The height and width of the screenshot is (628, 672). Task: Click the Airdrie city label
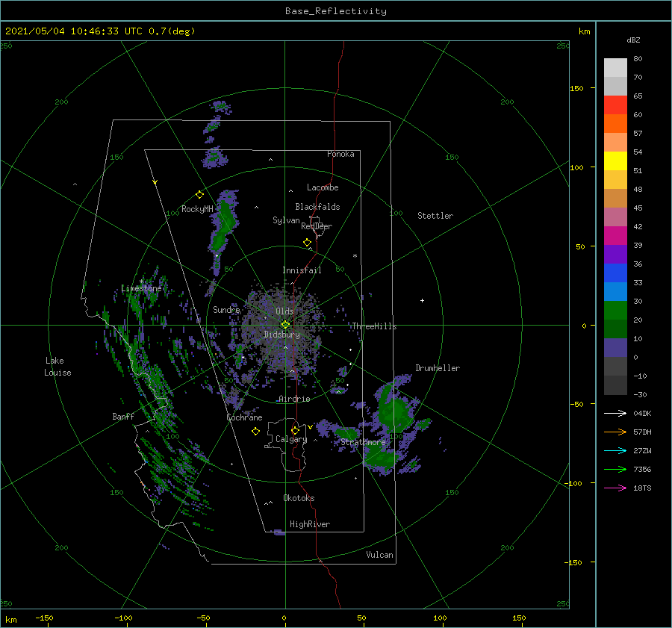pos(294,399)
